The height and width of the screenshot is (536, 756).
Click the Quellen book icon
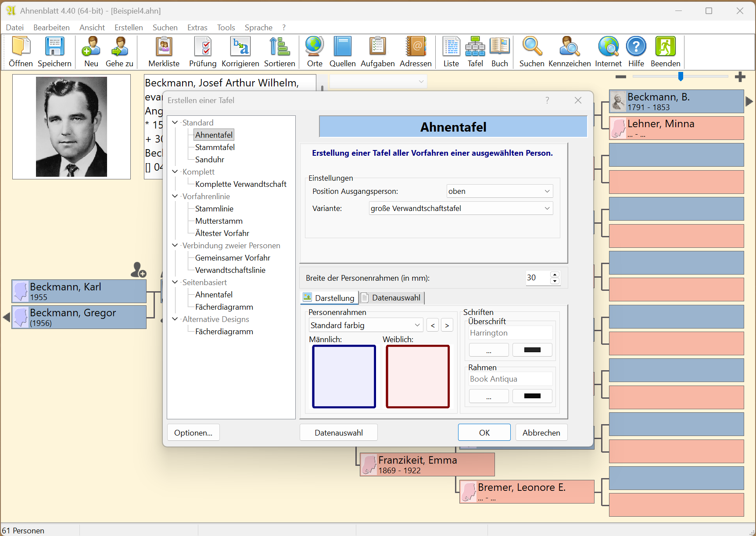click(x=342, y=46)
